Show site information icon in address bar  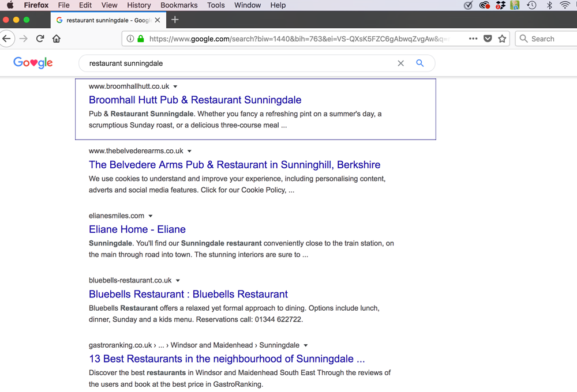pyautogui.click(x=130, y=39)
